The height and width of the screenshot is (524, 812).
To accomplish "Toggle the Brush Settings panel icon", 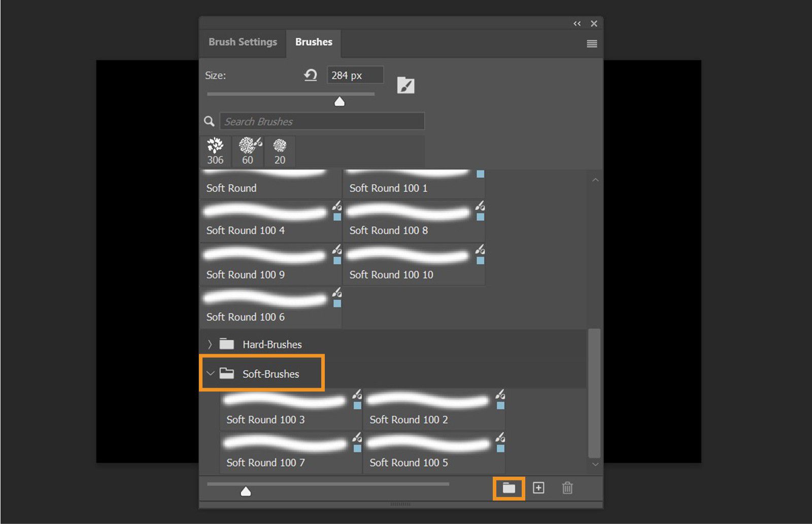I will pyautogui.click(x=405, y=85).
